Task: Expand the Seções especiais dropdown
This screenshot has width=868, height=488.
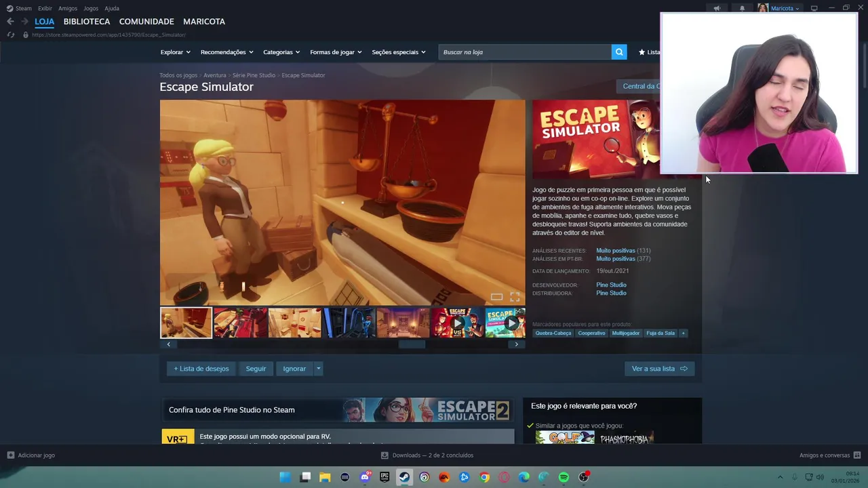Action: 399,52
